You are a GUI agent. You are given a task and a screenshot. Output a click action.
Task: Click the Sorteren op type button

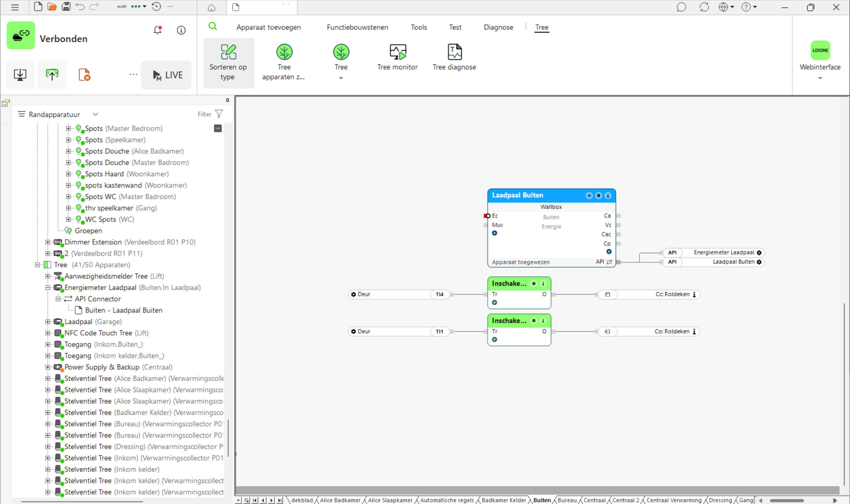(x=228, y=63)
